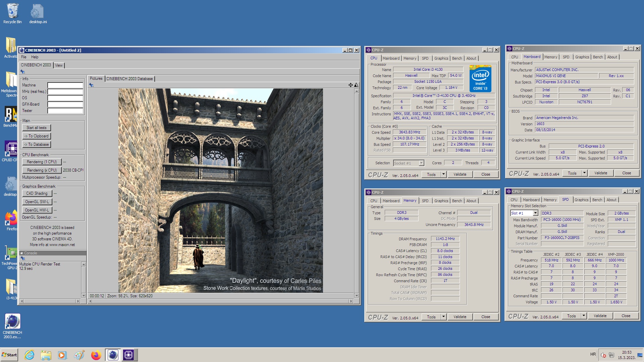Select the move/pan picture icon in Cinebench

click(351, 85)
